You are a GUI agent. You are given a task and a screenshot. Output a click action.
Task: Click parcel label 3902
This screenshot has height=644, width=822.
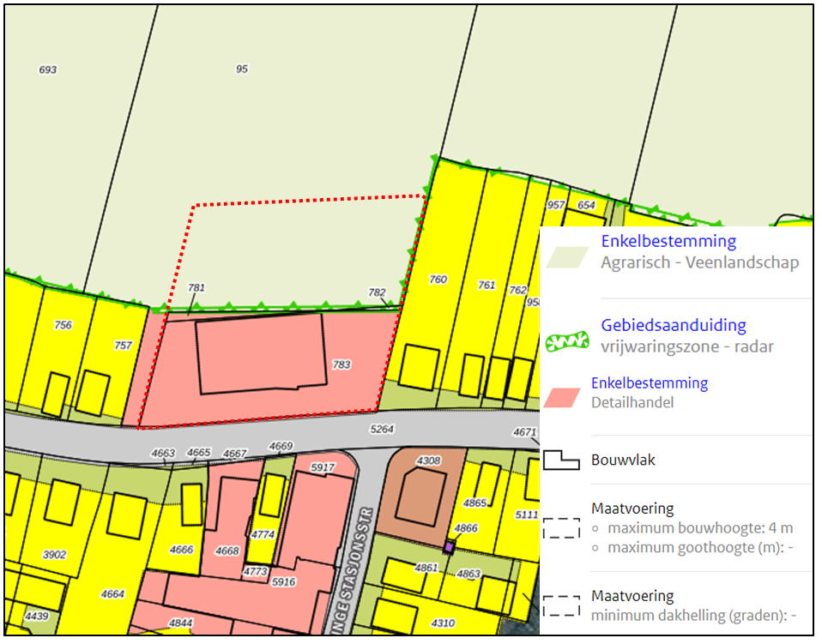click(55, 554)
